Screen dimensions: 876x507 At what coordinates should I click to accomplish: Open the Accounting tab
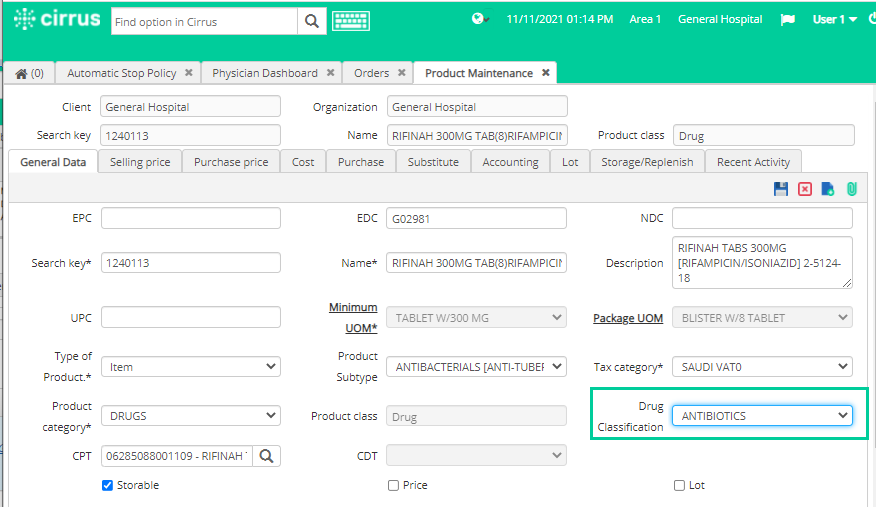click(x=511, y=162)
